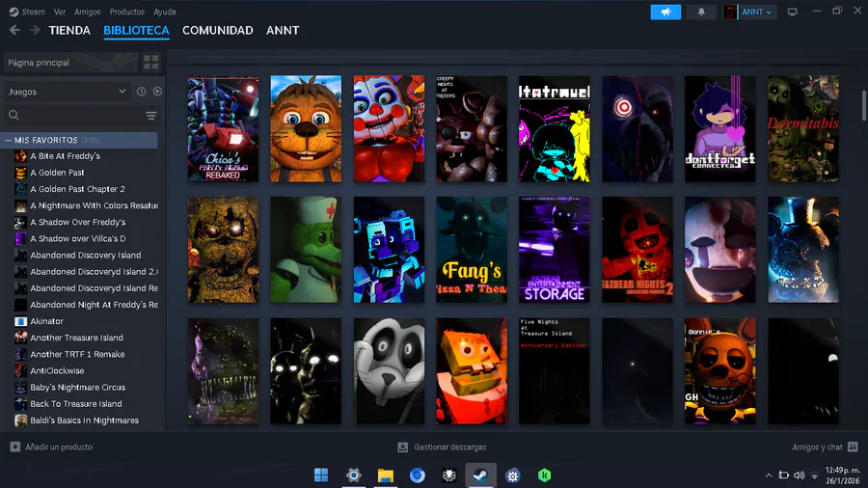Click the Steam logo in menu bar
This screenshot has width=868, height=488.
14,12
